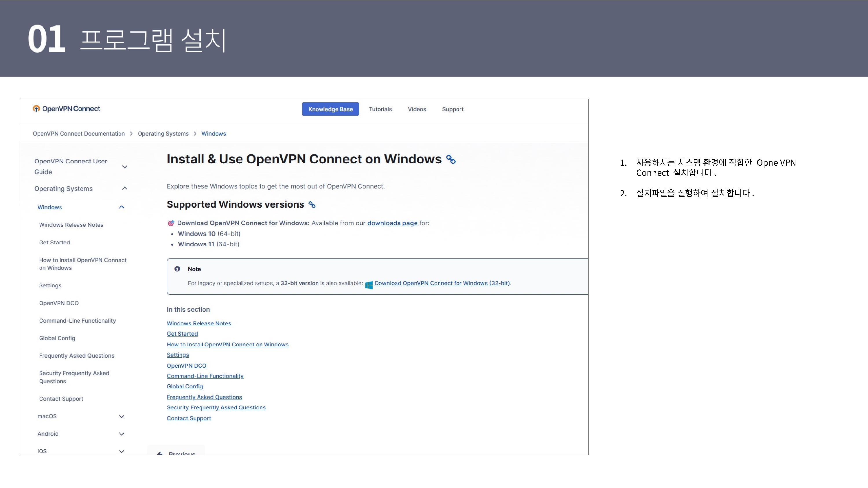Expand the macOS sidebar section
Image resolution: width=868 pixels, height=488 pixels.
pyautogui.click(x=122, y=417)
